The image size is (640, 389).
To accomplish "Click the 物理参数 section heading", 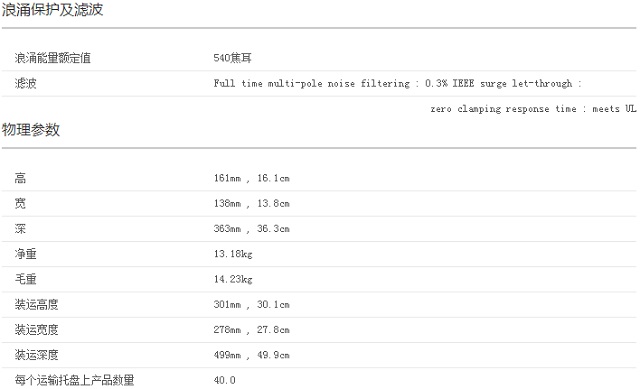I will pyautogui.click(x=31, y=130).
